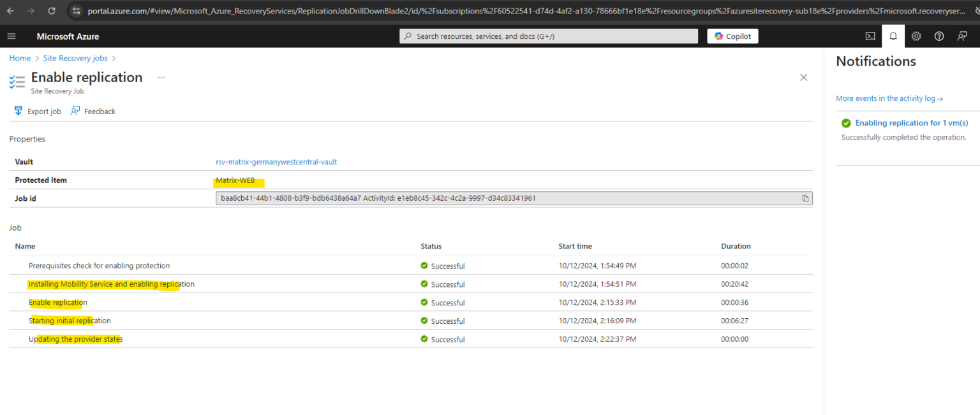Image resolution: width=980 pixels, height=415 pixels.
Task: Open Site Recovery jobs breadcrumb
Action: click(x=75, y=58)
